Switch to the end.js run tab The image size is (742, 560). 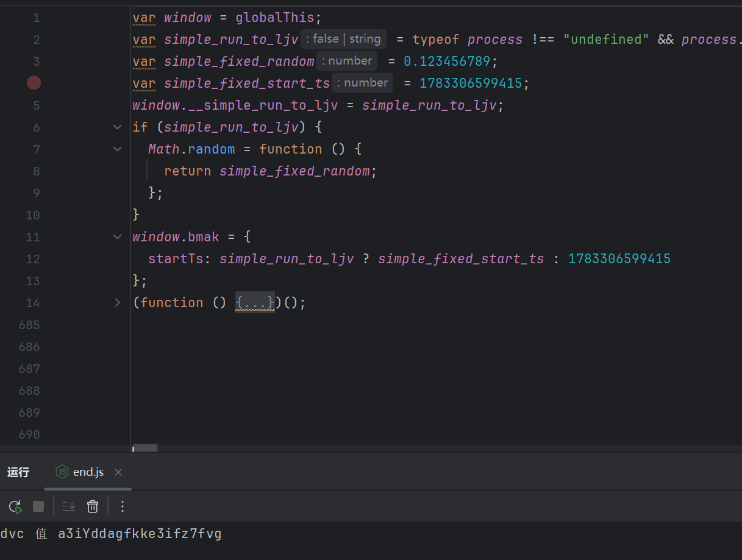click(88, 472)
